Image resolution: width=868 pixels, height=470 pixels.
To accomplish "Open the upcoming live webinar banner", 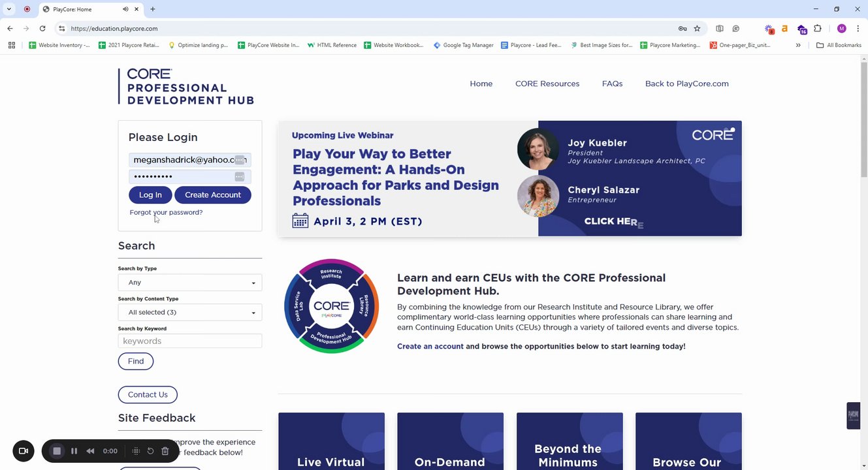I will 509,178.
